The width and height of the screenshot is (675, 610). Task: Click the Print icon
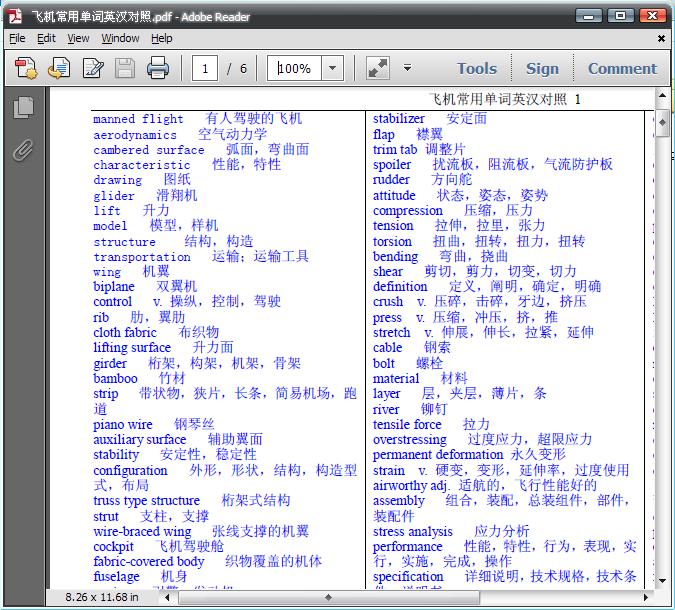tap(158, 68)
